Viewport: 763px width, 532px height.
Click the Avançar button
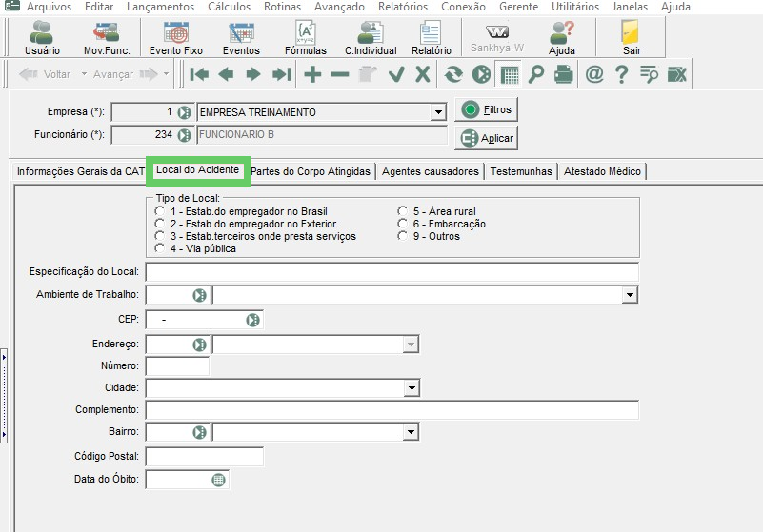pyautogui.click(x=126, y=74)
